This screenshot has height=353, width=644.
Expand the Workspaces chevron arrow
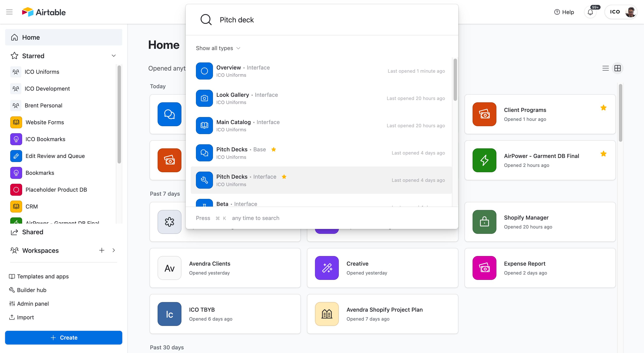pyautogui.click(x=114, y=250)
